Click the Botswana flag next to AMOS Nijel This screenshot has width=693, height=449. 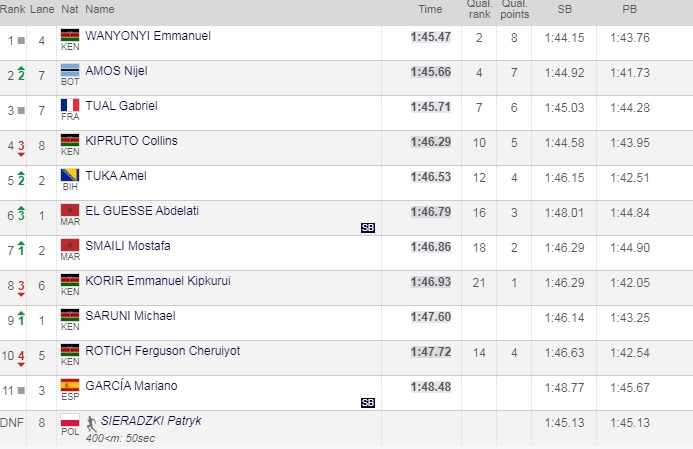coord(70,70)
